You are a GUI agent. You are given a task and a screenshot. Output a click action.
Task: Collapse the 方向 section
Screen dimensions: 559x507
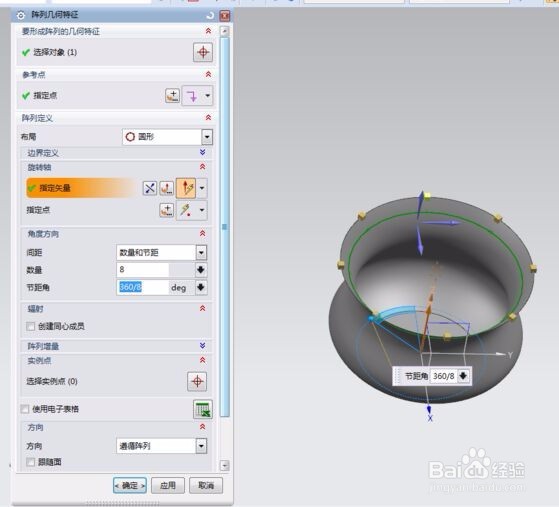tap(202, 427)
